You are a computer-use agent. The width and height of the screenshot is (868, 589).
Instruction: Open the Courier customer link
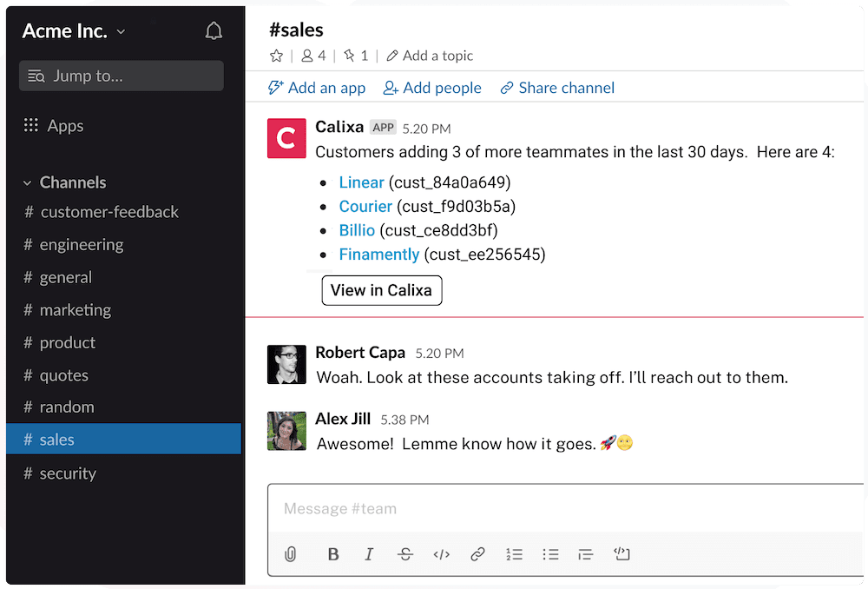tap(365, 206)
